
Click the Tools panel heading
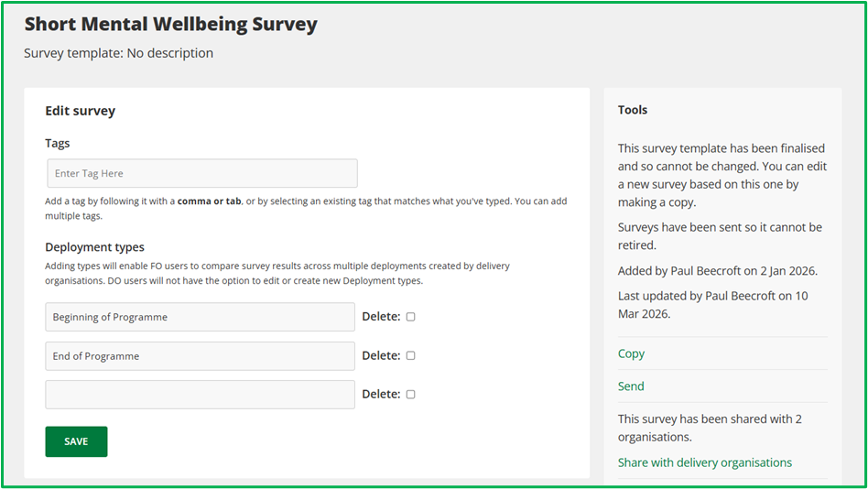click(633, 110)
